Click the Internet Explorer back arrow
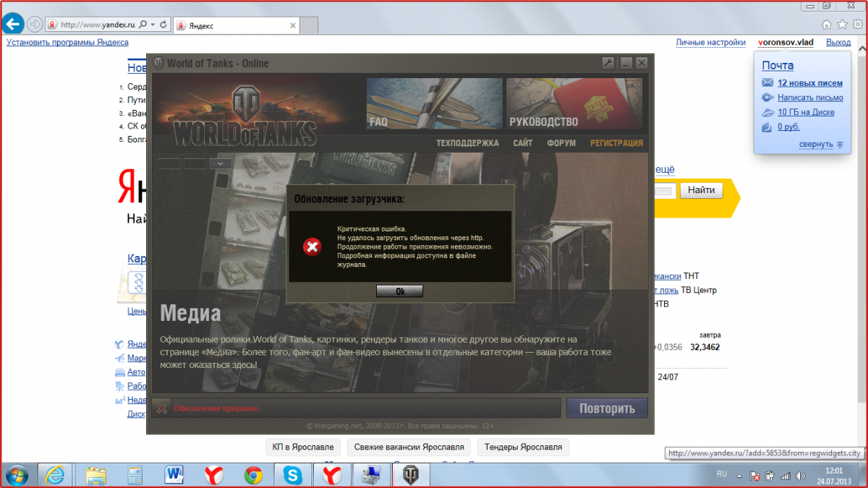The width and height of the screenshot is (868, 488). tap(13, 24)
